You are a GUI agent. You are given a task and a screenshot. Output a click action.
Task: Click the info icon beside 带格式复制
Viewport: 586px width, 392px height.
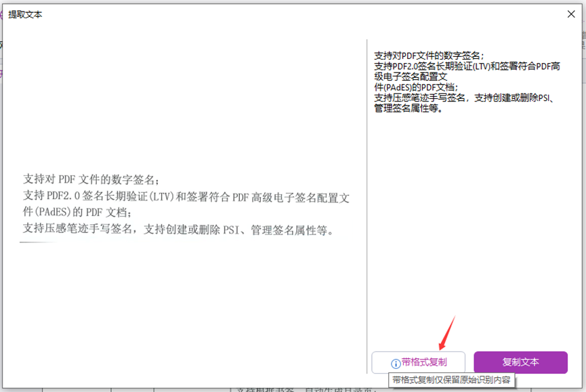[x=396, y=364]
